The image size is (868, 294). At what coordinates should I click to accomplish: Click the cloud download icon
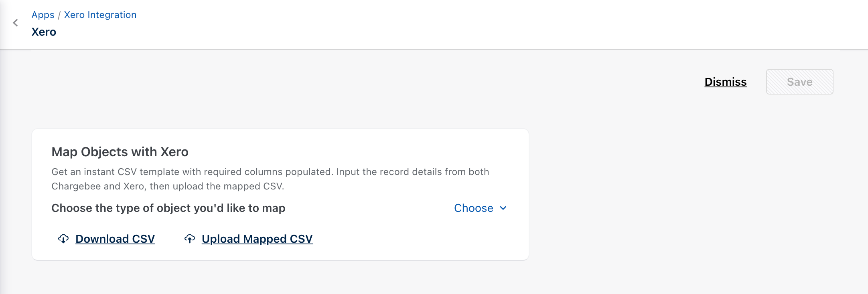point(63,239)
